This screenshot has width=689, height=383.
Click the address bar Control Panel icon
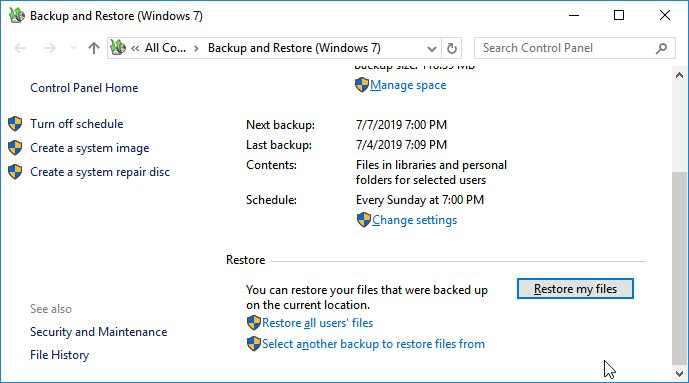(118, 47)
